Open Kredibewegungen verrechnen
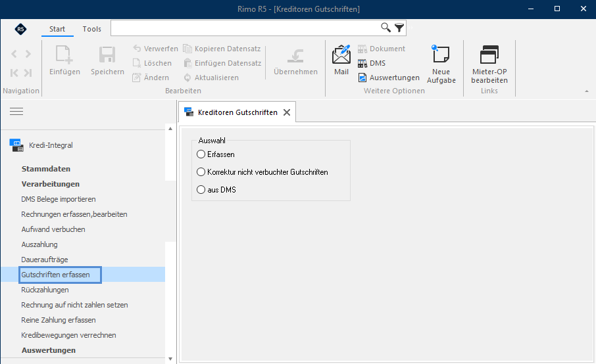Viewport: 596px width, 364px height. [68, 336]
